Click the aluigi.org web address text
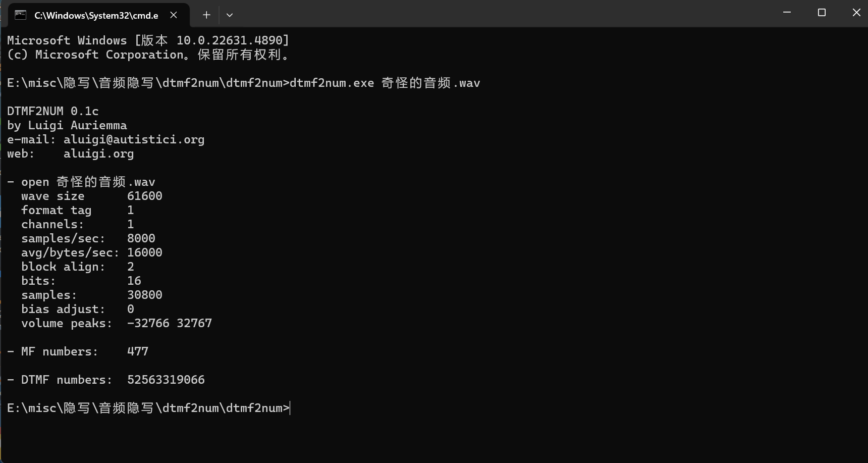This screenshot has height=463, width=868. point(98,154)
